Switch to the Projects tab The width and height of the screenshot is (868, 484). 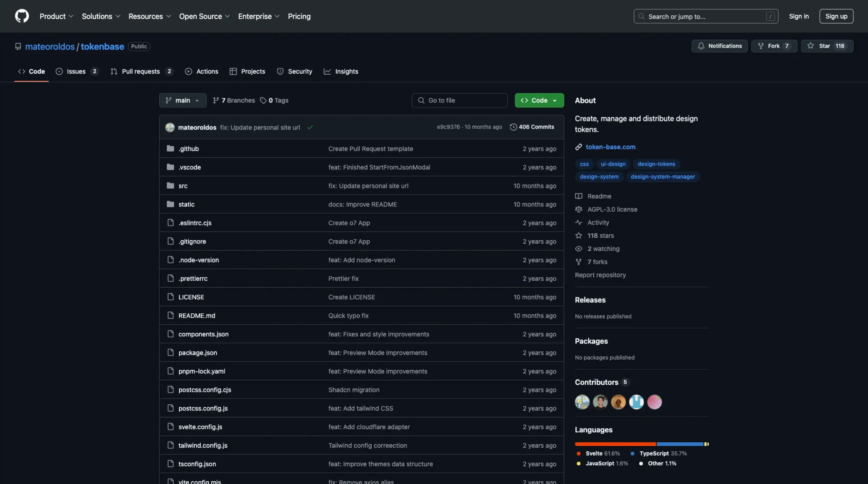click(x=248, y=71)
